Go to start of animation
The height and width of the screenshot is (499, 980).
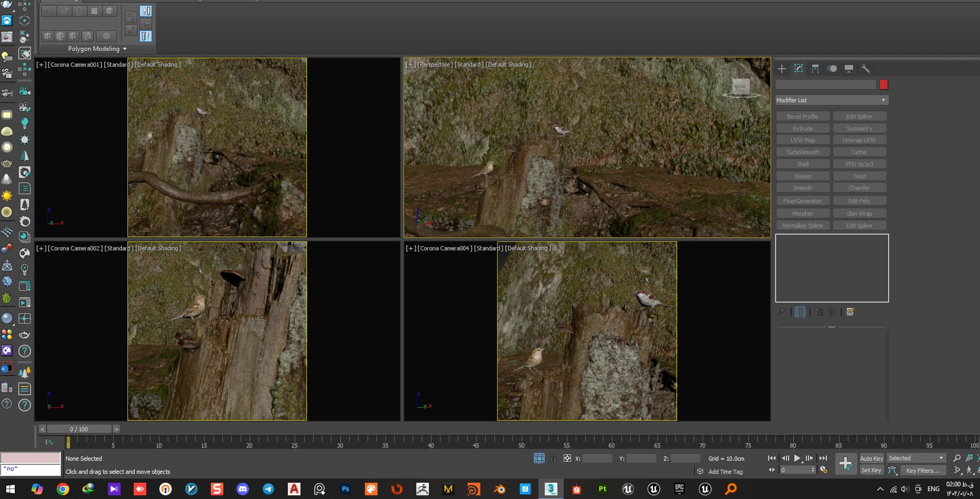click(772, 458)
